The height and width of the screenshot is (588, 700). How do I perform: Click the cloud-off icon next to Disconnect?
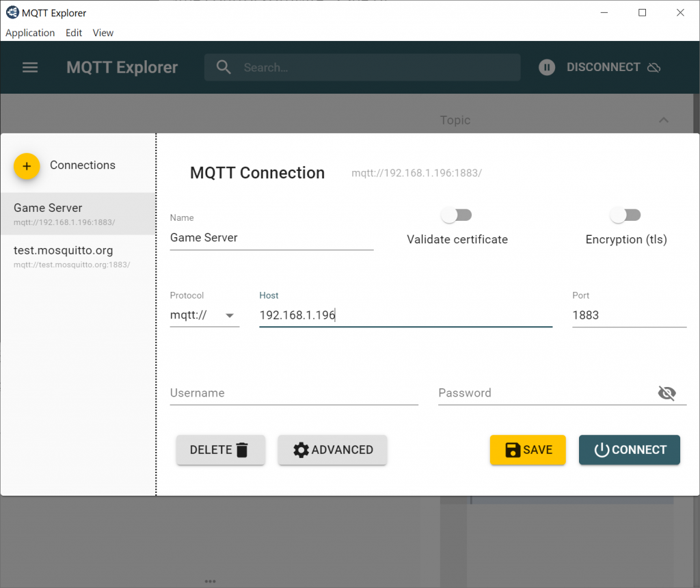click(654, 68)
